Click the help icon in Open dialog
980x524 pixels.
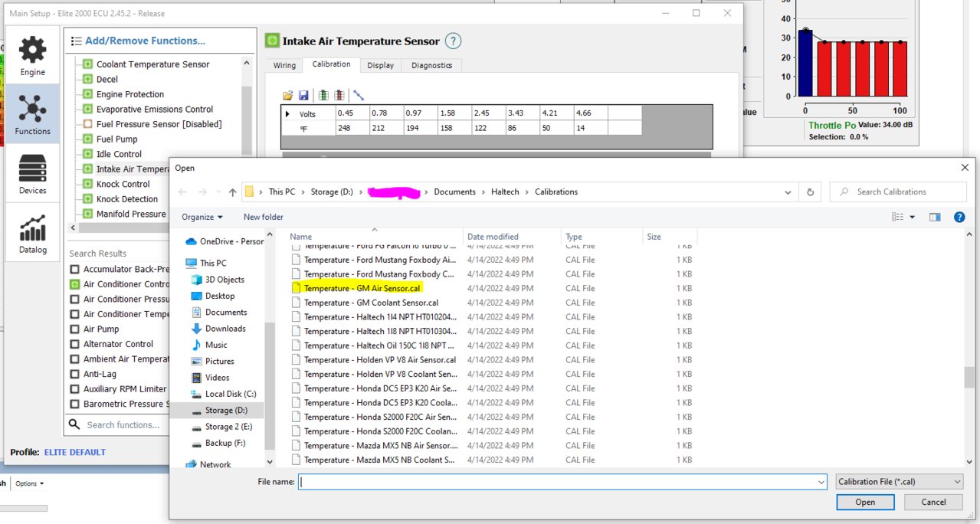pyautogui.click(x=959, y=218)
